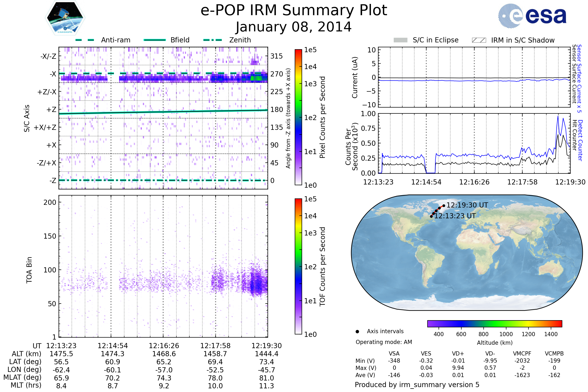This screenshot has height=392, width=588.
Task: Click the e-POP IRM Summary Plot title
Action: [x=294, y=11]
